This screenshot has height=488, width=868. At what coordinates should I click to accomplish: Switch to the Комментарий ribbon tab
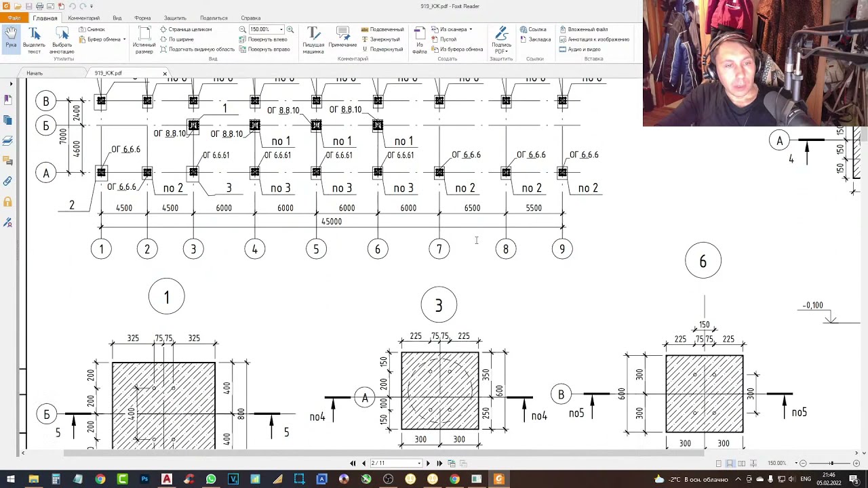pyautogui.click(x=84, y=18)
